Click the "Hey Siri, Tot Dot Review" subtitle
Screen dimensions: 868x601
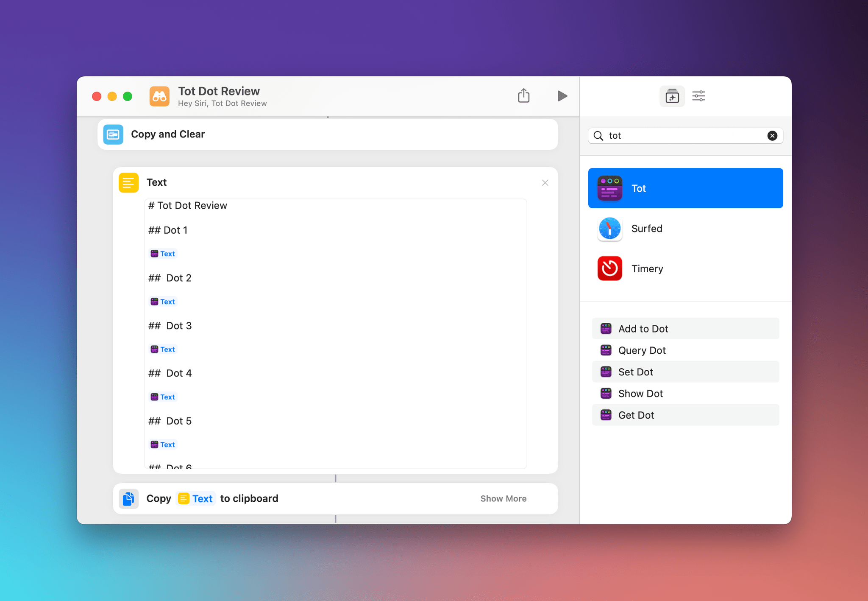223,103
